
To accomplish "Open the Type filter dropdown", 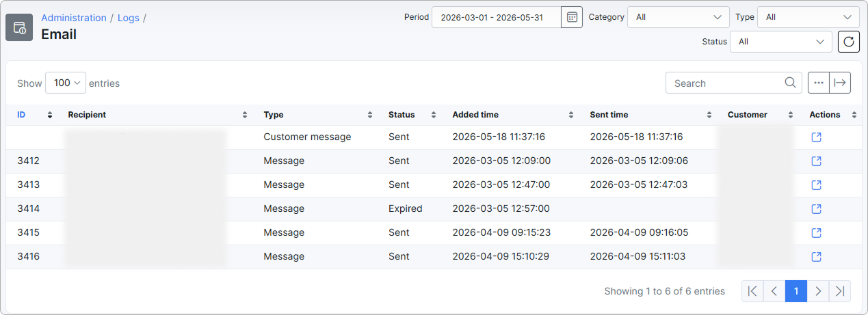I will [808, 17].
